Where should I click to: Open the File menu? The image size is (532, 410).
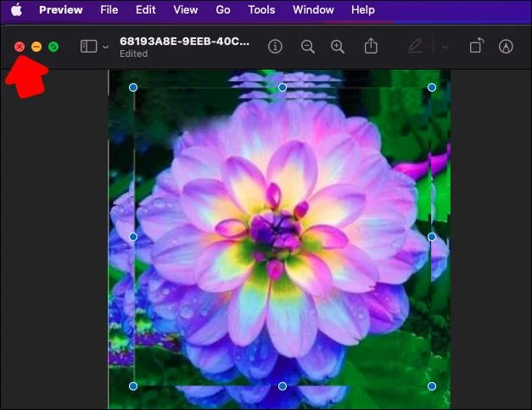(x=109, y=10)
